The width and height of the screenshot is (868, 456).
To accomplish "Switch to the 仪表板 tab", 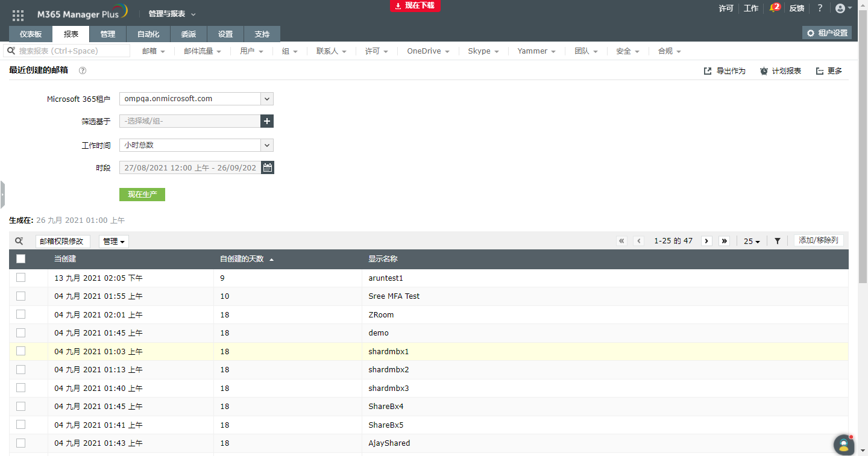I will point(31,34).
